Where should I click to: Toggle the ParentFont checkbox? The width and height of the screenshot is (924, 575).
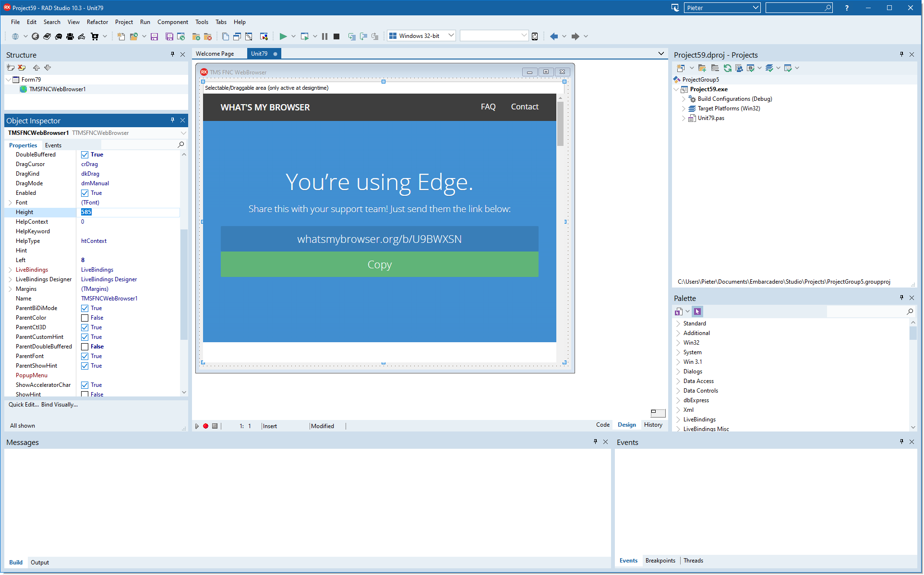click(84, 356)
